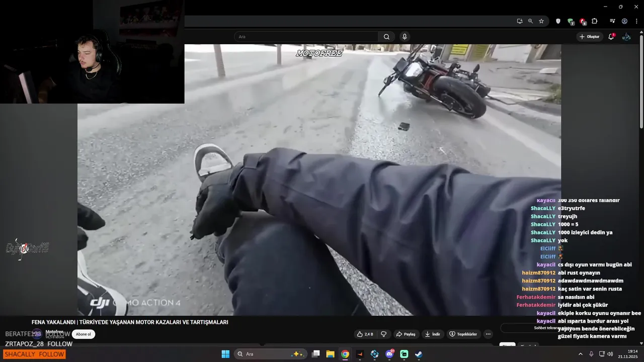Screen dimensions: 644x362
Task: Click the Oluştur create button
Action: point(590,37)
